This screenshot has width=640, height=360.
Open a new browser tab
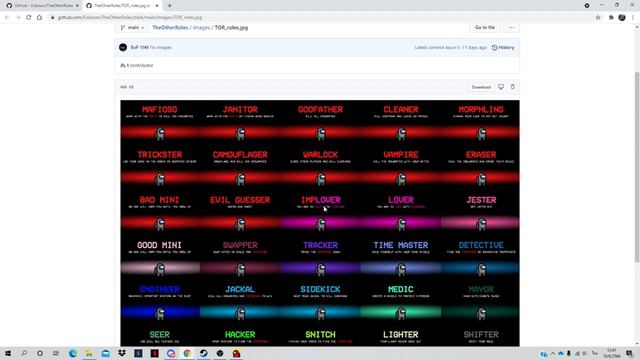169,6
